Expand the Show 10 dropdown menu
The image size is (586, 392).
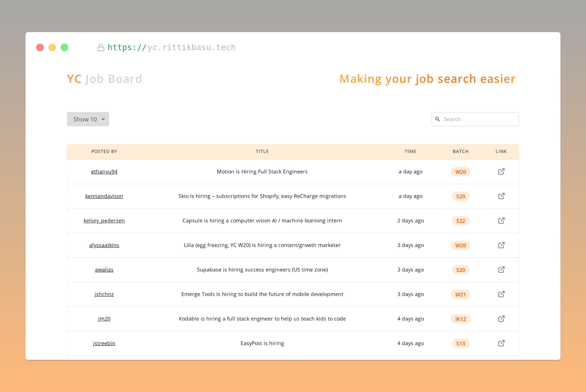(x=88, y=119)
